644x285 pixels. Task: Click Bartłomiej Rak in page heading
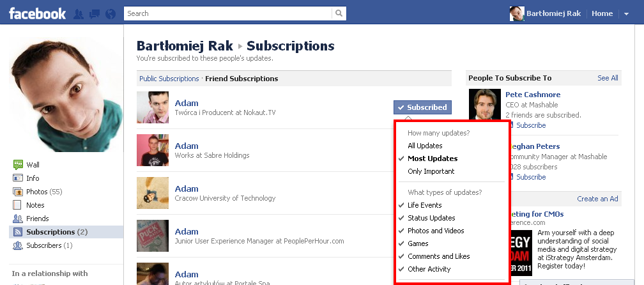coord(185,45)
